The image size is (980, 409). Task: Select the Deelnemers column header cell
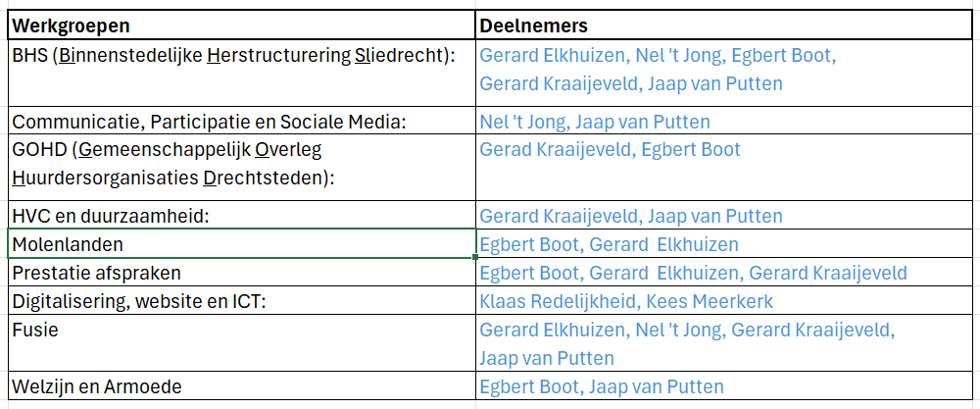click(x=725, y=25)
